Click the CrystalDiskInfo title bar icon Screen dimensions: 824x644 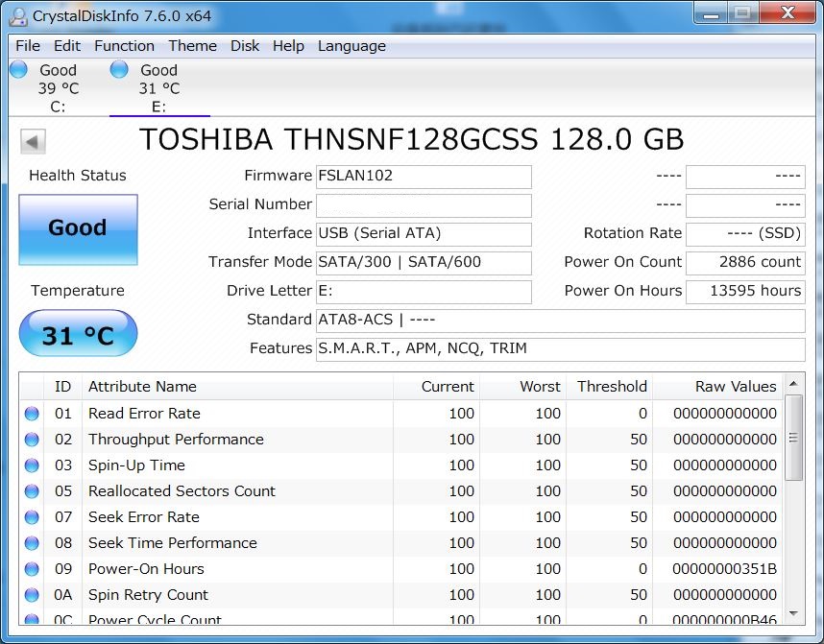[x=18, y=16]
